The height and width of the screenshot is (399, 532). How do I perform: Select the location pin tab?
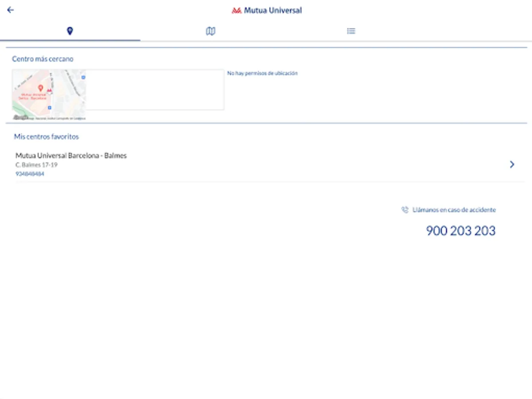pyautogui.click(x=70, y=31)
